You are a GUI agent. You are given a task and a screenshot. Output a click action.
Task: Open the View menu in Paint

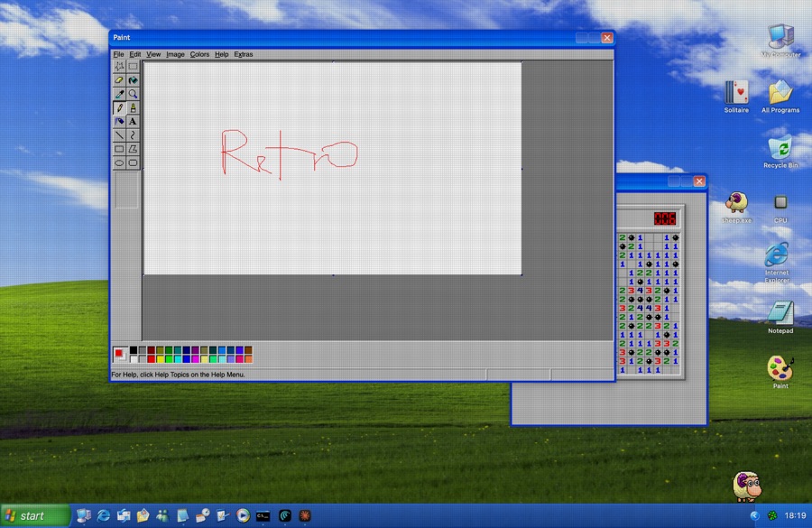tap(153, 54)
